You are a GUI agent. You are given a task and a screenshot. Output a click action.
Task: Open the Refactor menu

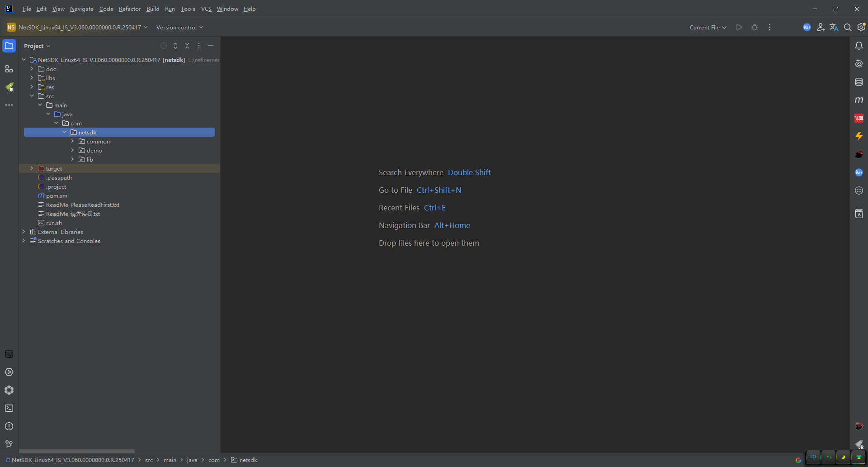click(x=130, y=9)
